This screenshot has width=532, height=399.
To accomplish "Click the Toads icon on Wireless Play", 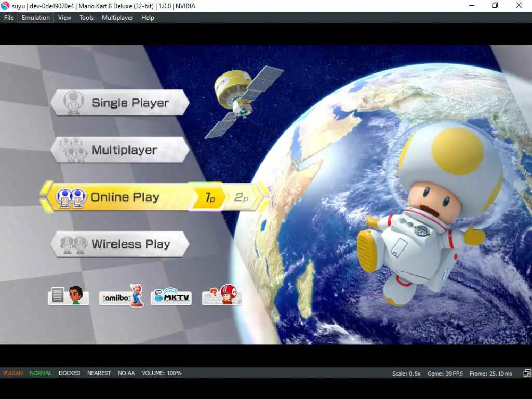I will (73, 245).
